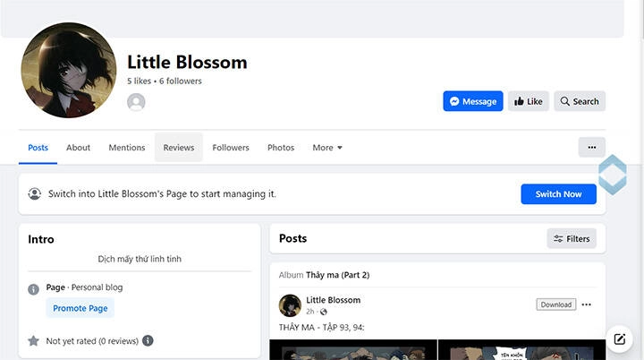Open the Reviews tab
Image resolution: width=644 pixels, height=360 pixels.
point(178,148)
